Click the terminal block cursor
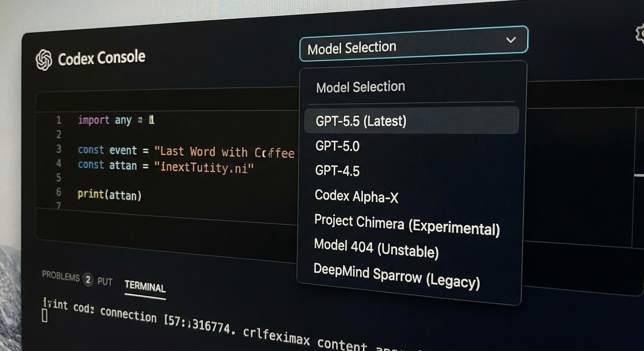Screen dimensions: 644x351 point(44,316)
